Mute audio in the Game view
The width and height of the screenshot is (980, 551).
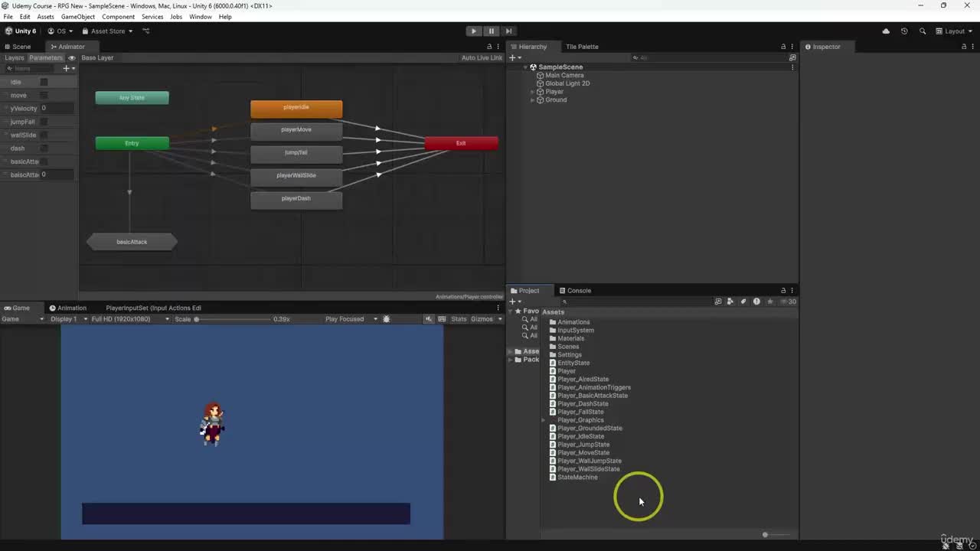coord(430,319)
